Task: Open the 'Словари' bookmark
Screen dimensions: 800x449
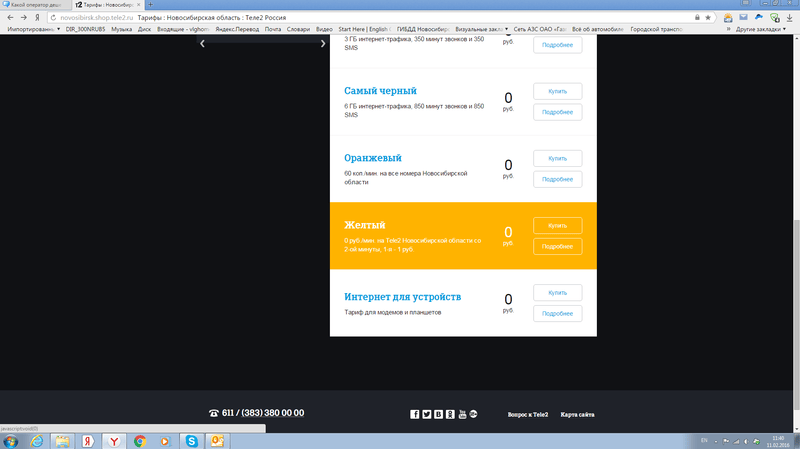Action: tap(298, 29)
